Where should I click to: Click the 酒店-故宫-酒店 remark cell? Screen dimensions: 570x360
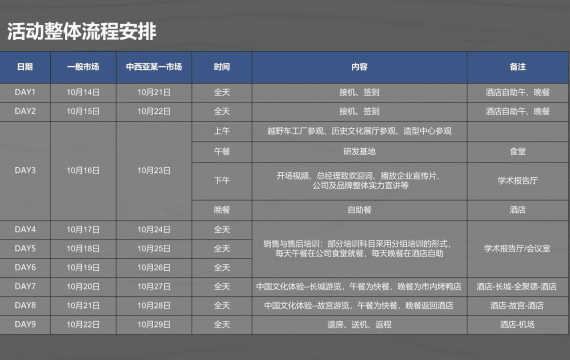pos(518,305)
